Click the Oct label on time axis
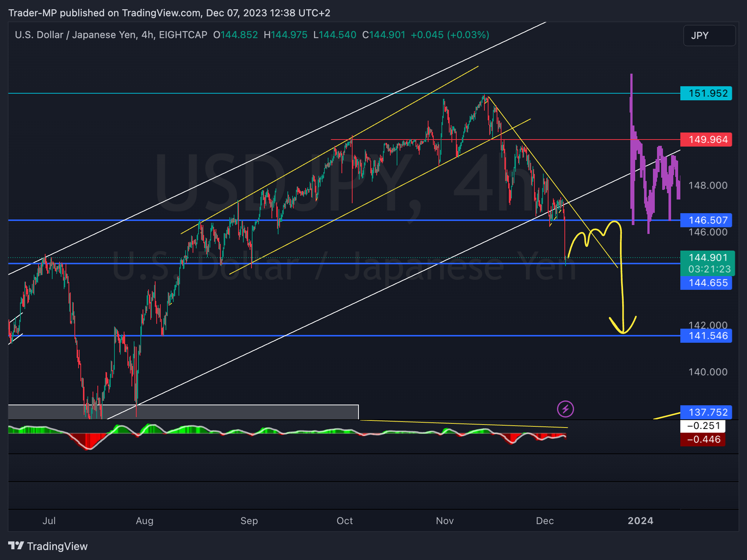The width and height of the screenshot is (747, 560). click(x=345, y=521)
